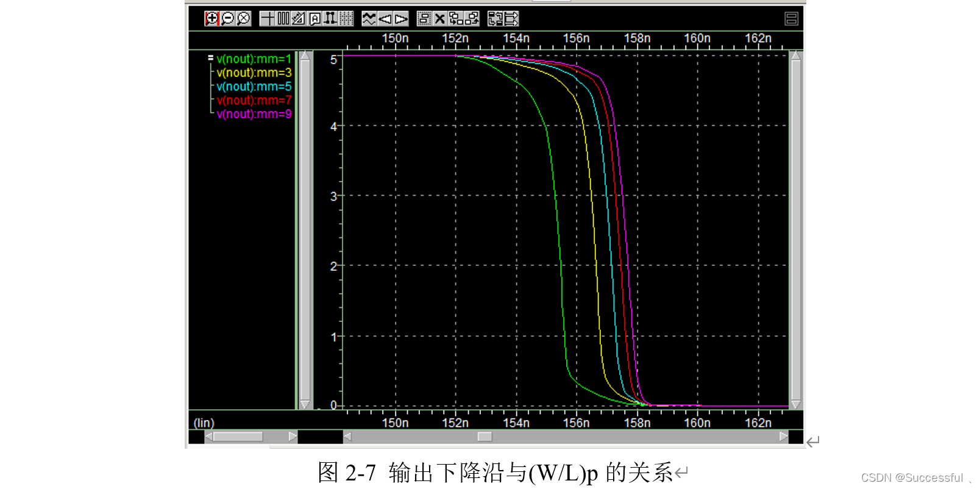Select the v(nout):mm=1 green signal
The height and width of the screenshot is (489, 980).
coord(254,59)
